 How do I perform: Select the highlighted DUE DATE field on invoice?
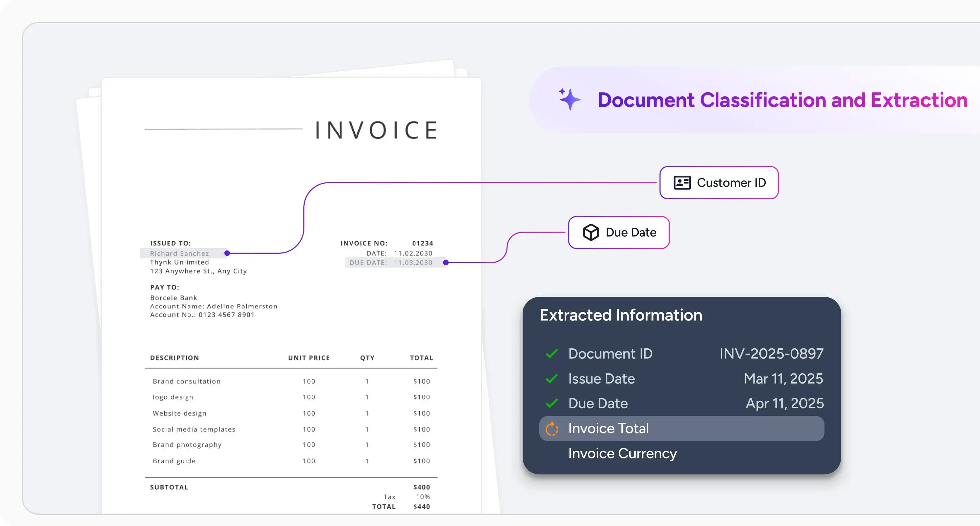tap(391, 263)
